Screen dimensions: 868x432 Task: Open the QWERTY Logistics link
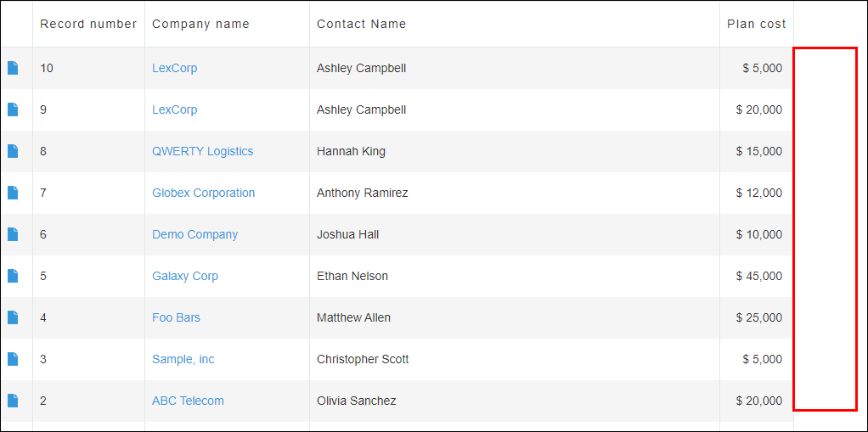(202, 151)
